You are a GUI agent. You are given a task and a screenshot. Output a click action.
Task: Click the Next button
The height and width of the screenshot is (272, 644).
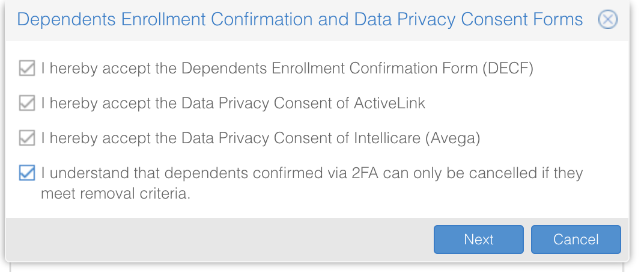[x=478, y=240]
